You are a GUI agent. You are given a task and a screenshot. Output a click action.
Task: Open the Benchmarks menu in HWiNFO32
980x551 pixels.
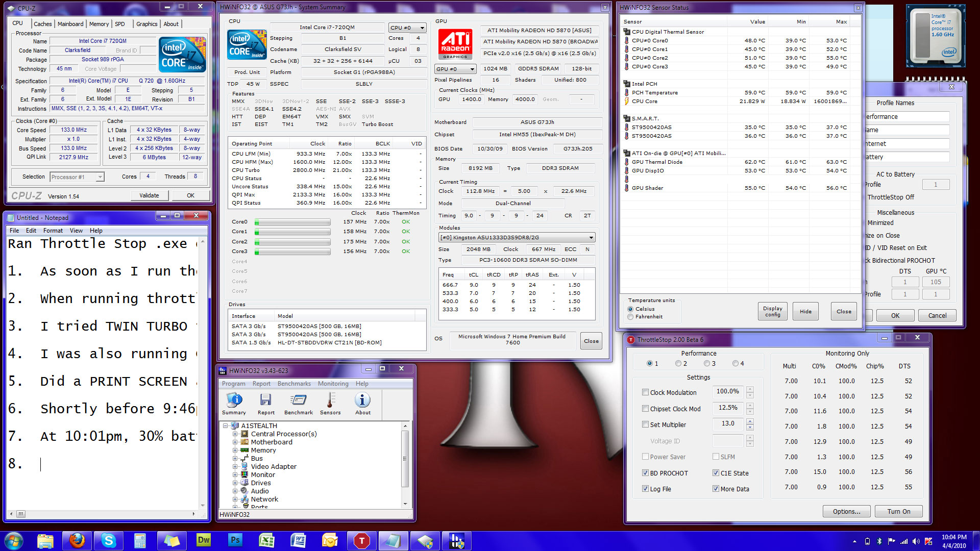tap(294, 384)
